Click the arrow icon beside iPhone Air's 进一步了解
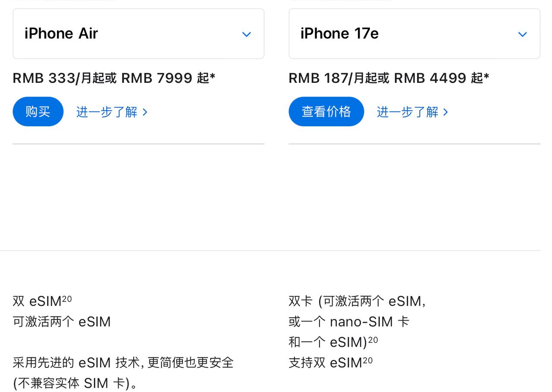The image size is (552, 392). [145, 112]
